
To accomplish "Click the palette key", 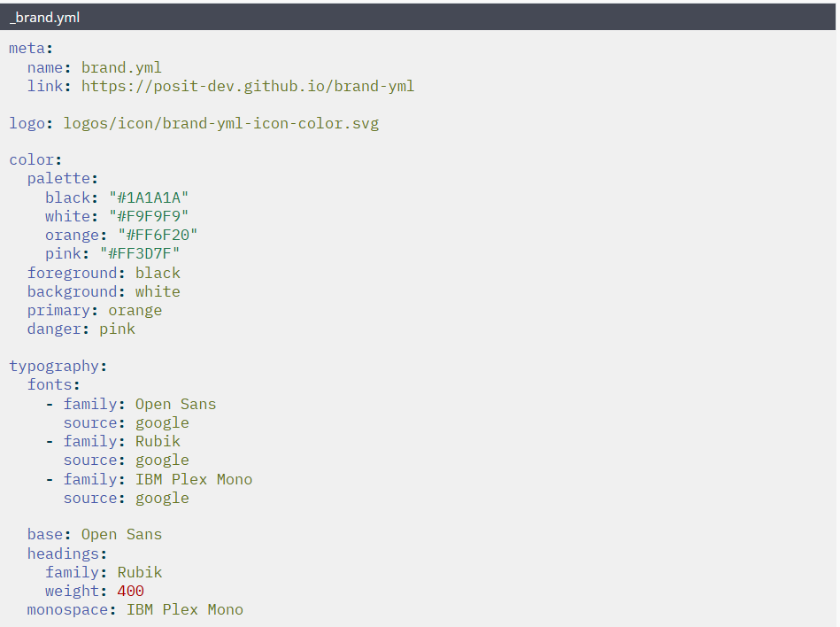I will coord(59,179).
